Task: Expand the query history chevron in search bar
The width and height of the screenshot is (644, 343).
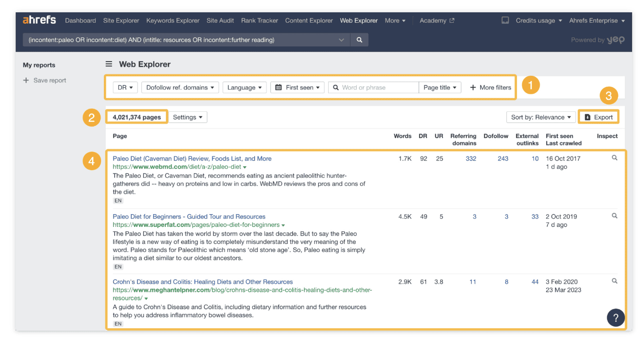Action: click(x=341, y=40)
